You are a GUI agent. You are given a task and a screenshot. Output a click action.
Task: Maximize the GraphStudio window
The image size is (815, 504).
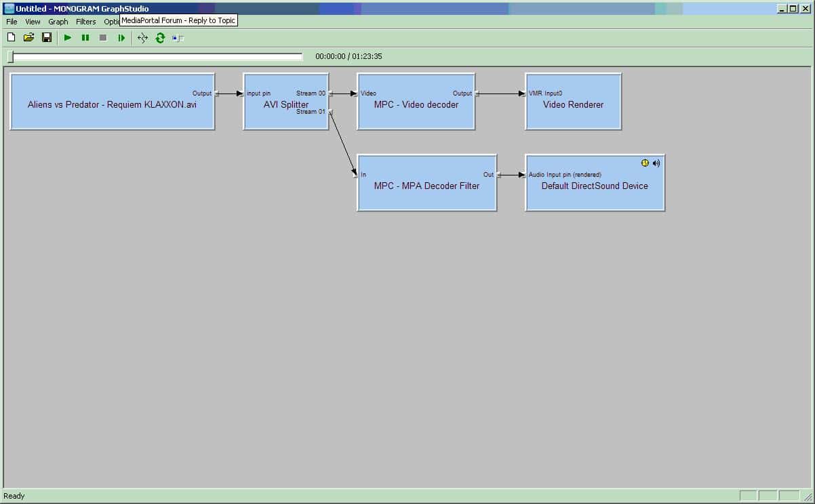[793, 9]
